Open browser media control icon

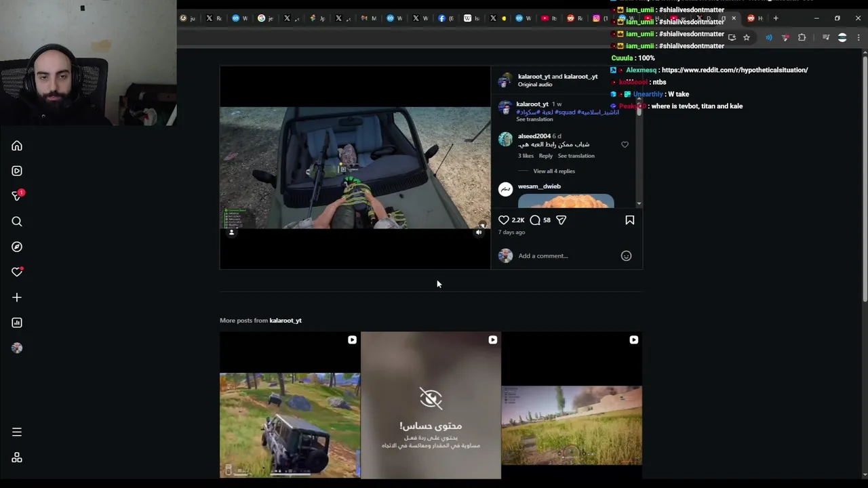click(x=826, y=37)
